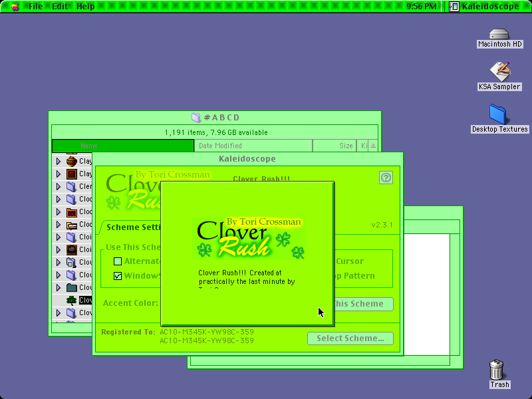The width and height of the screenshot is (532, 399).
Task: Sort the file list by Date Modified
Action: [x=253, y=146]
